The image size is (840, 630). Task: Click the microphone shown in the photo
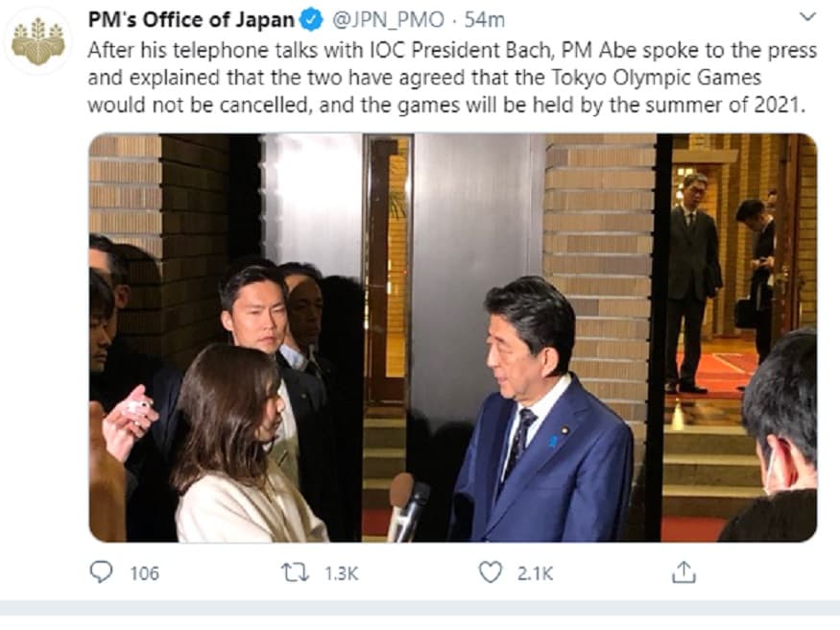(x=407, y=508)
